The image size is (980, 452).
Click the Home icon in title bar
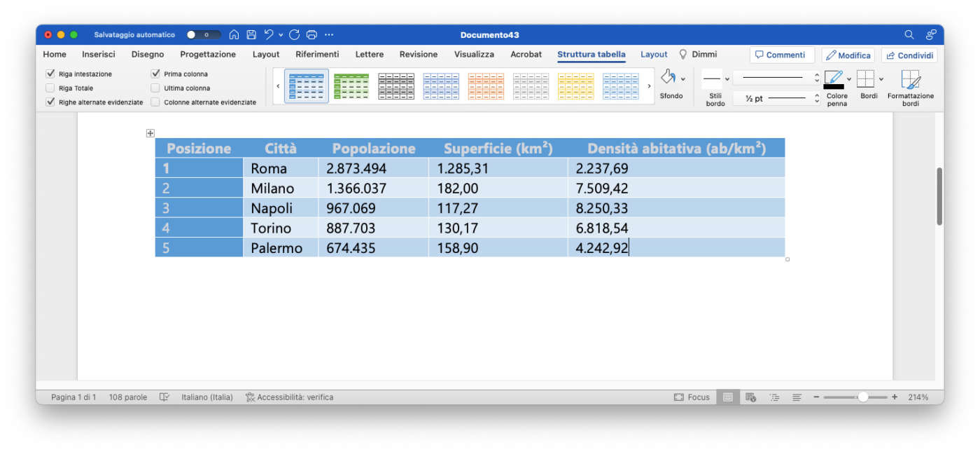234,34
